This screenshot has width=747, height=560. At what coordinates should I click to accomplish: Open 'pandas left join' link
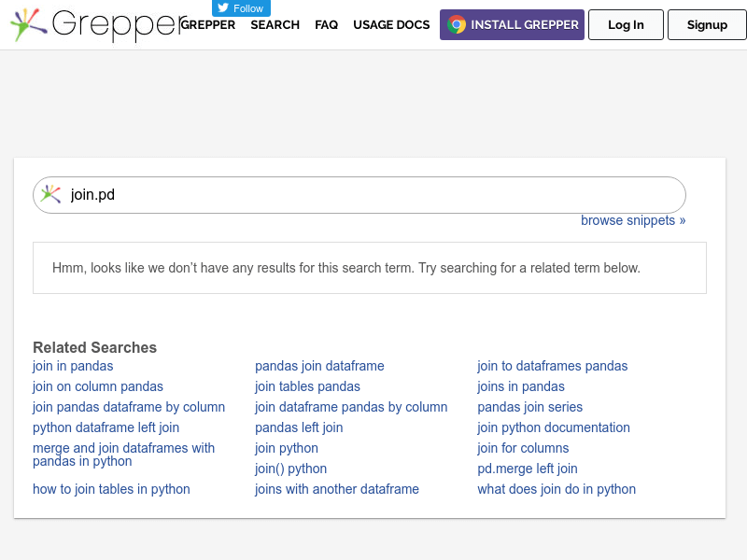tap(299, 427)
